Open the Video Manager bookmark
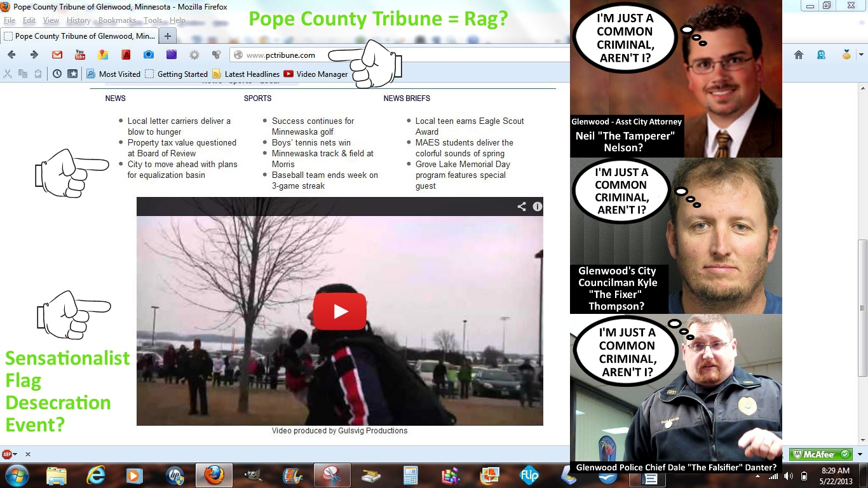Screen dimensions: 868x488 (x=316, y=74)
